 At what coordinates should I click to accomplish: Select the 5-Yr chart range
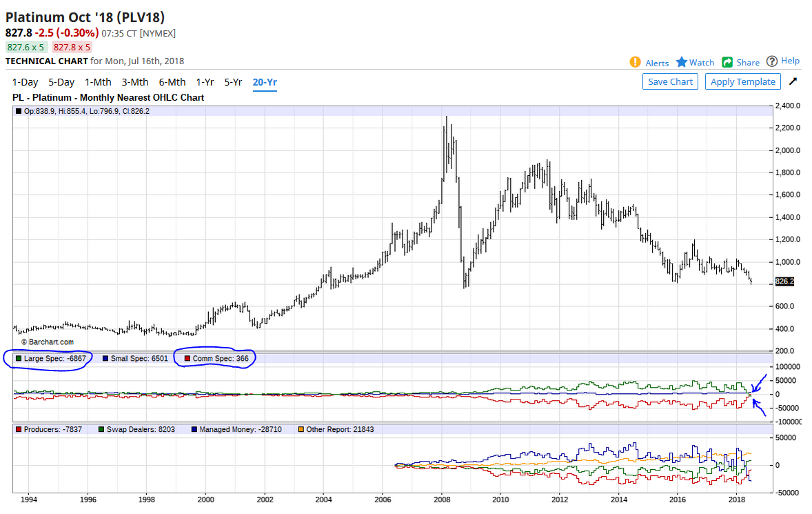pyautogui.click(x=233, y=82)
